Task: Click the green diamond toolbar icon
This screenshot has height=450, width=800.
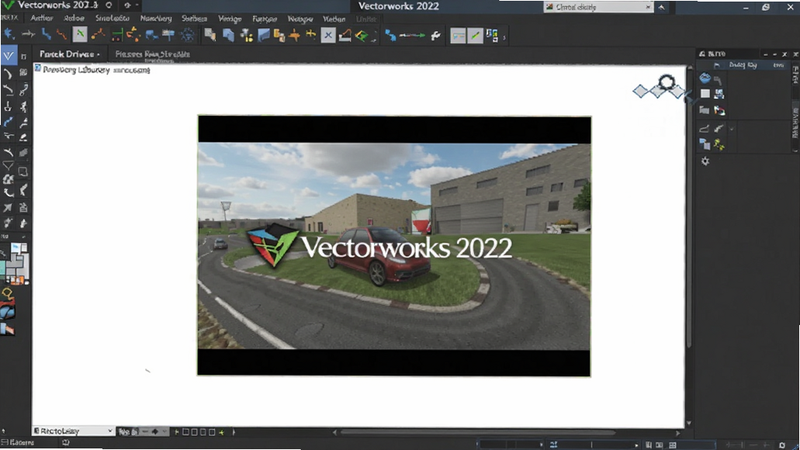Action: click(x=362, y=36)
